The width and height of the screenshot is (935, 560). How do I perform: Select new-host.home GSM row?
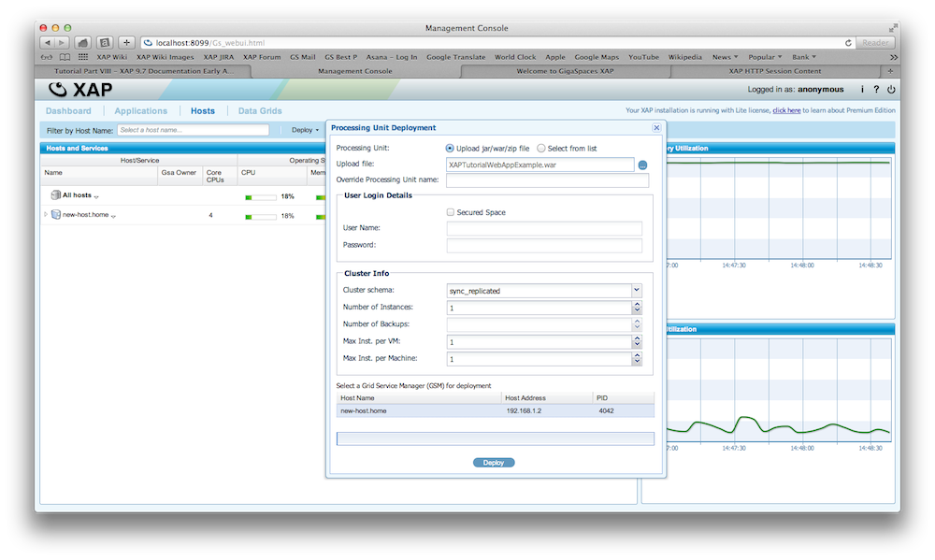coord(495,411)
